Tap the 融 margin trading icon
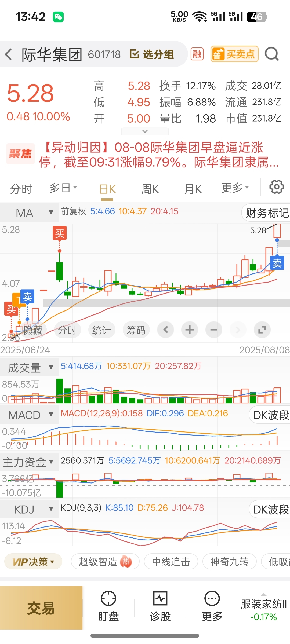This screenshot has width=290, height=644. coord(197,54)
